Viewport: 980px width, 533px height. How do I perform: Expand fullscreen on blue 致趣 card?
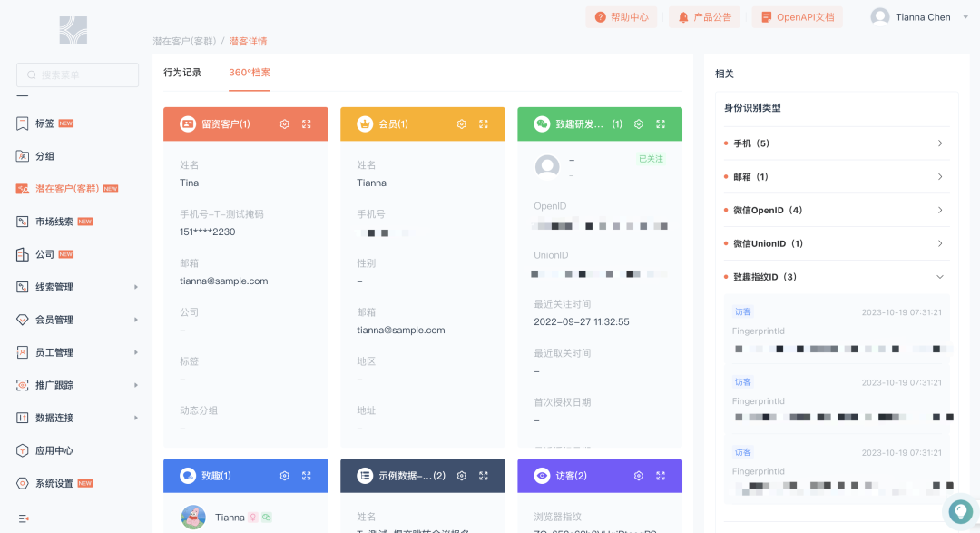click(307, 476)
